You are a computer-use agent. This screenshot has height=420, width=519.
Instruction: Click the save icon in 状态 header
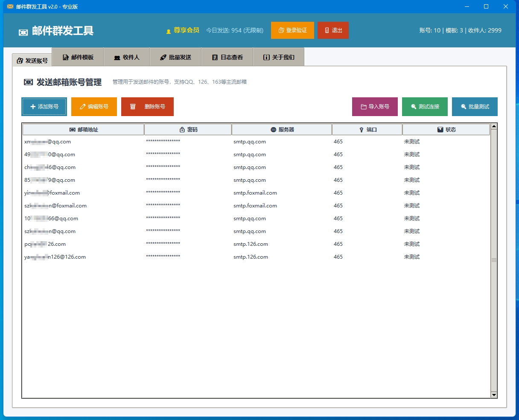440,129
